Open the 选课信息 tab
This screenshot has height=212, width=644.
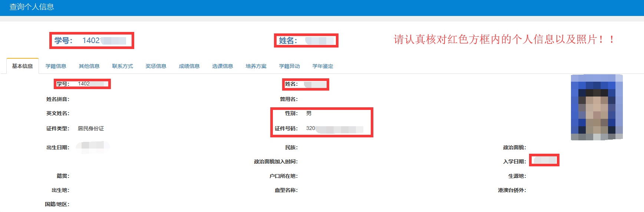(222, 66)
